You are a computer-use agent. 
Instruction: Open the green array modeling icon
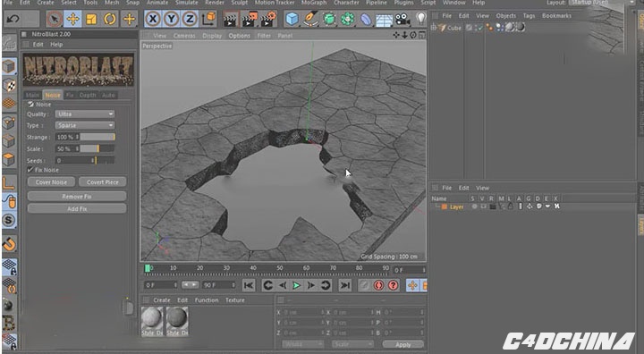pyautogui.click(x=347, y=19)
